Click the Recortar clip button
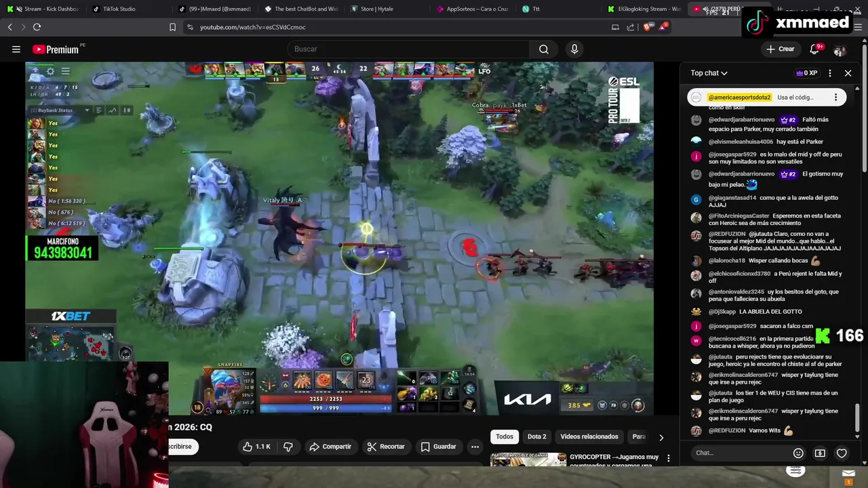 [x=386, y=447]
